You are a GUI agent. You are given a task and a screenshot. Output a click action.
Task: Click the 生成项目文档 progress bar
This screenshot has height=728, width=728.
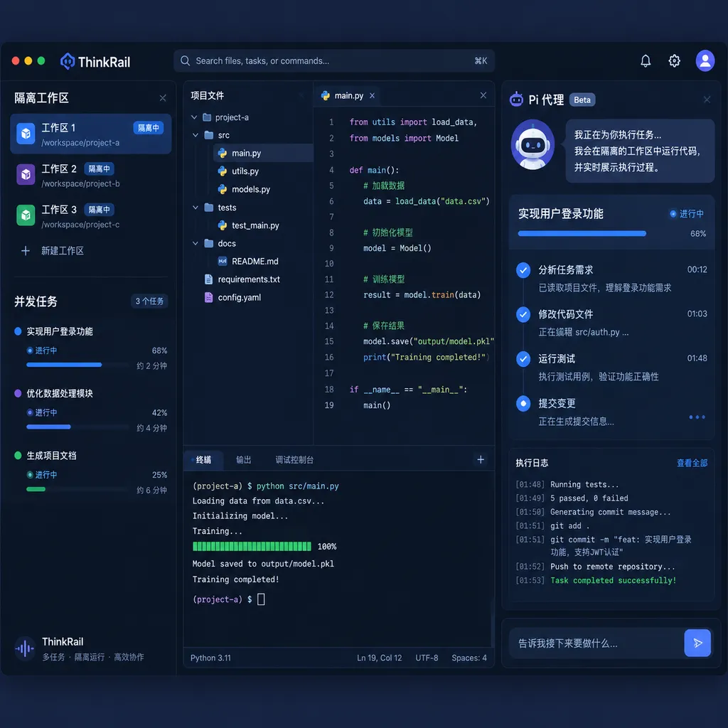click(77, 489)
